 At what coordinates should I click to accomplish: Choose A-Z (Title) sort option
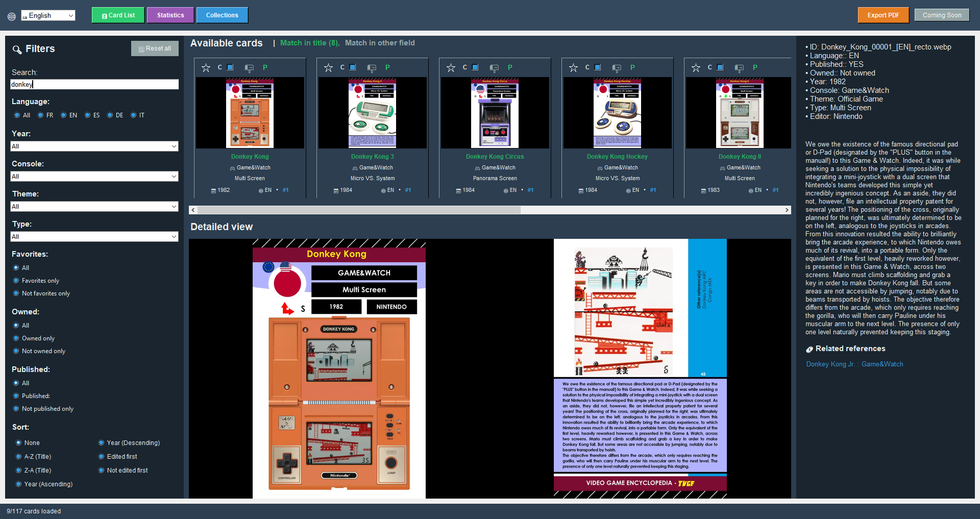pyautogui.click(x=19, y=457)
